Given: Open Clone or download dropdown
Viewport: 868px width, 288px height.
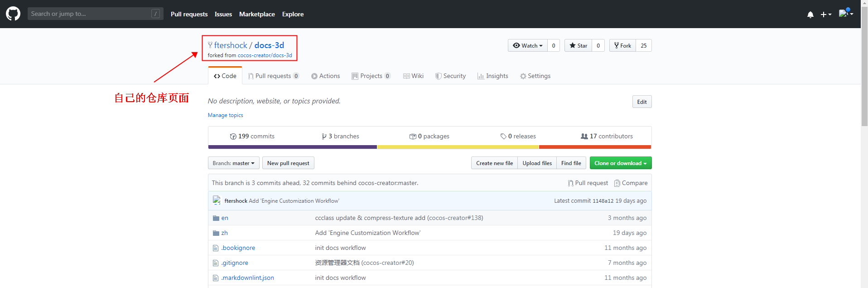Looking at the screenshot, I should pyautogui.click(x=621, y=163).
